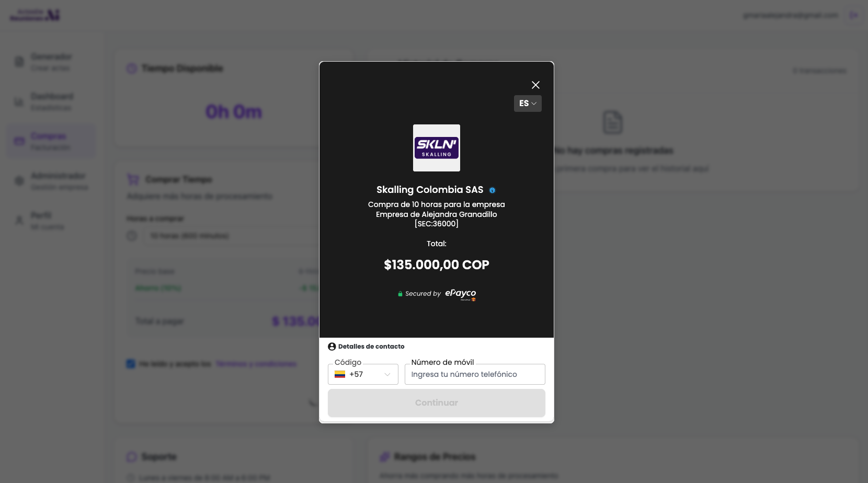Toggle the terms and conditions checkbox
This screenshot has width=868, height=483.
(x=131, y=364)
